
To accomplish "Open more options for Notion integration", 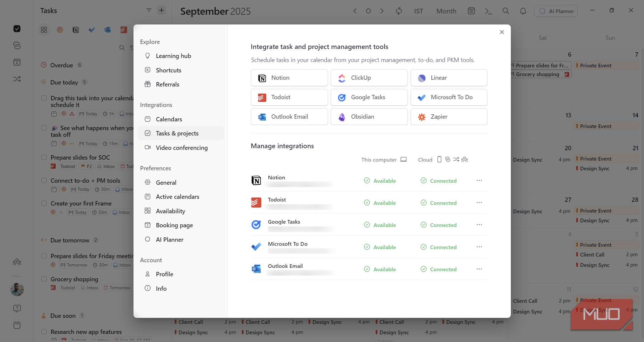I will pyautogui.click(x=479, y=181).
